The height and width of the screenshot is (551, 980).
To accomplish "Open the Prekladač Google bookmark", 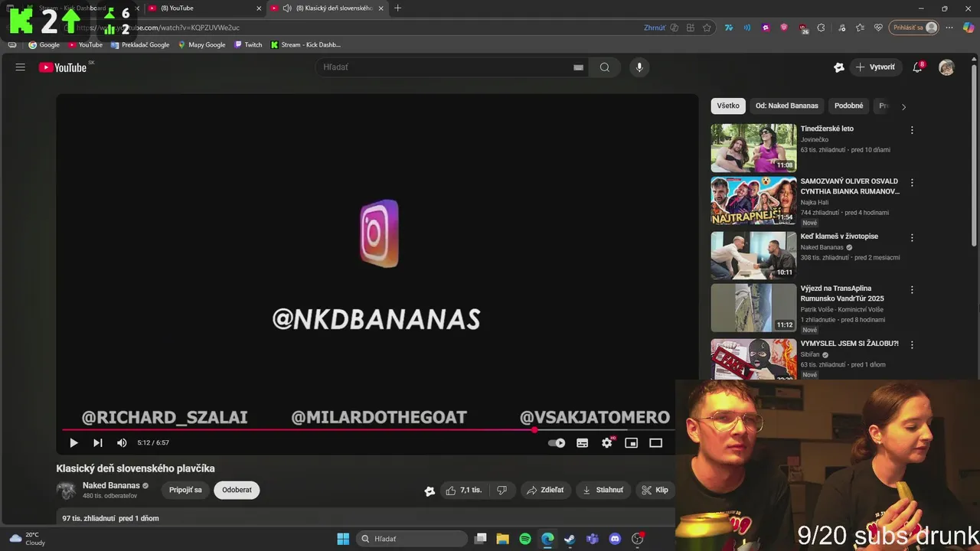I will click(x=139, y=44).
